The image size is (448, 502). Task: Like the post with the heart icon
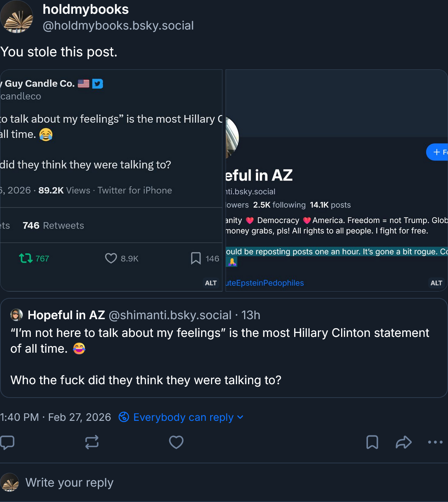point(176,443)
